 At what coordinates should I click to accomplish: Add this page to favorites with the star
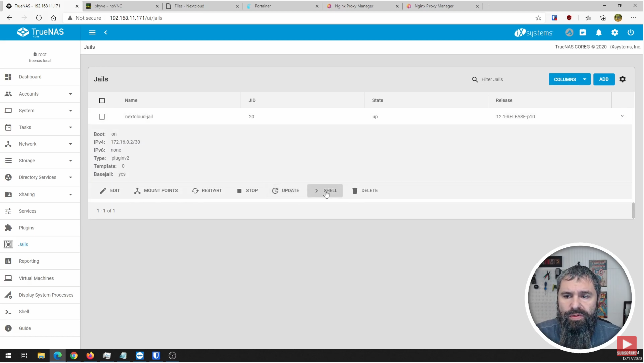[x=539, y=18]
